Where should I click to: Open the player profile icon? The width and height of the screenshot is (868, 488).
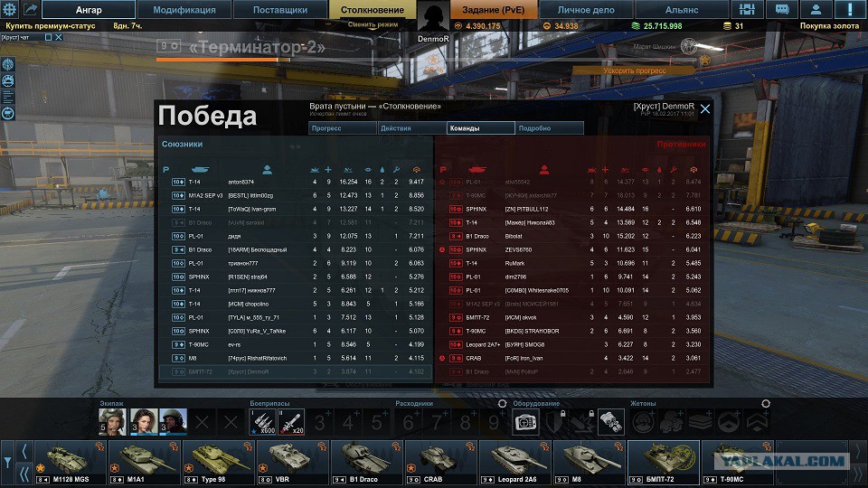point(816,9)
